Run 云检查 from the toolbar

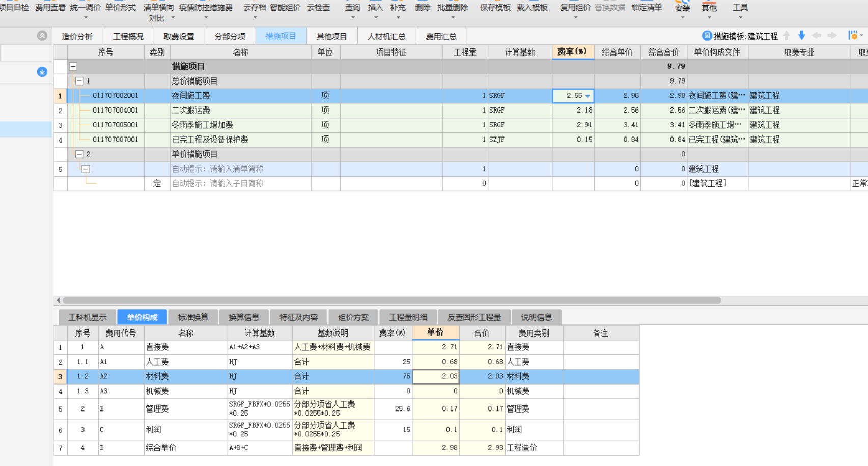pos(318,8)
